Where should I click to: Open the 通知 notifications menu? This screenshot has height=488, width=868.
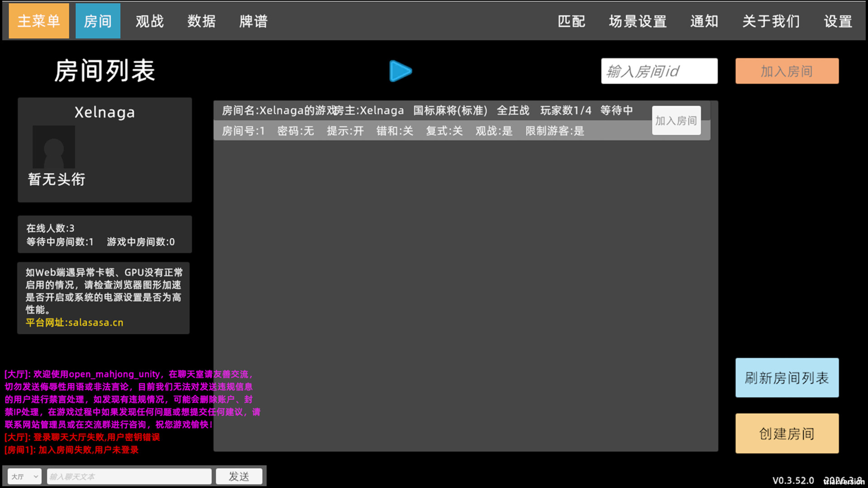tap(704, 21)
